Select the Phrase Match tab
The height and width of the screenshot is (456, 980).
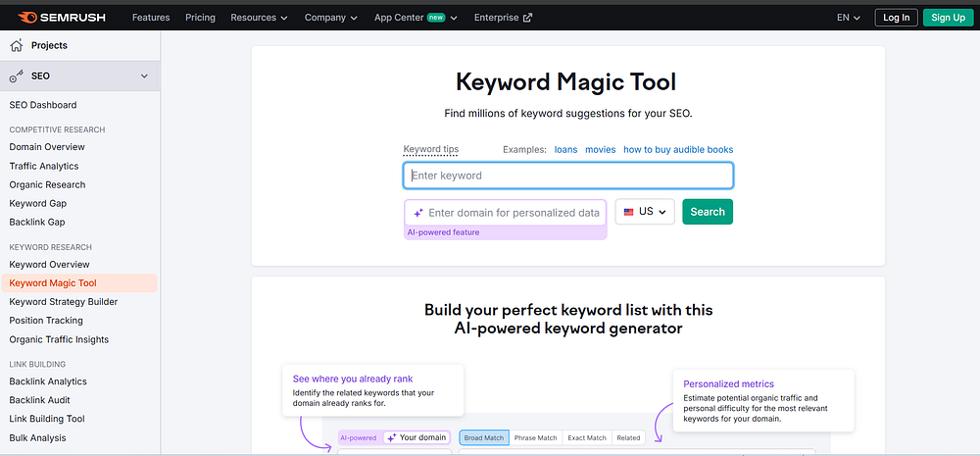536,438
